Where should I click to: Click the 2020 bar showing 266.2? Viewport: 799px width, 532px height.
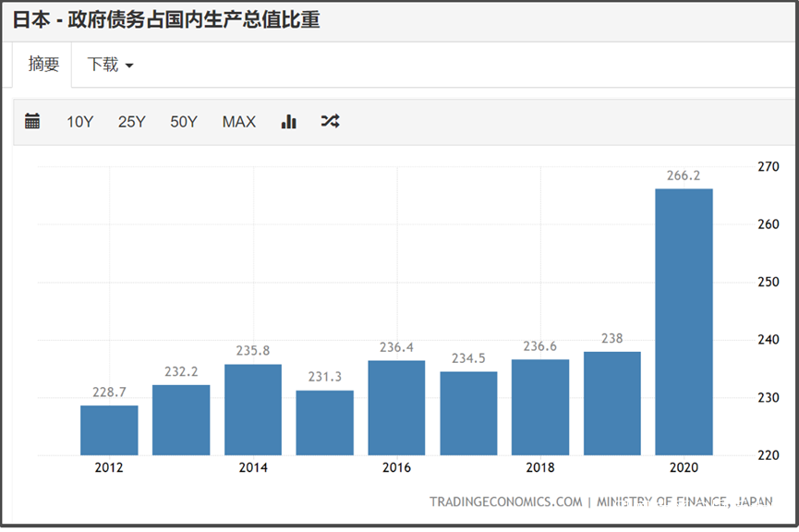click(684, 322)
